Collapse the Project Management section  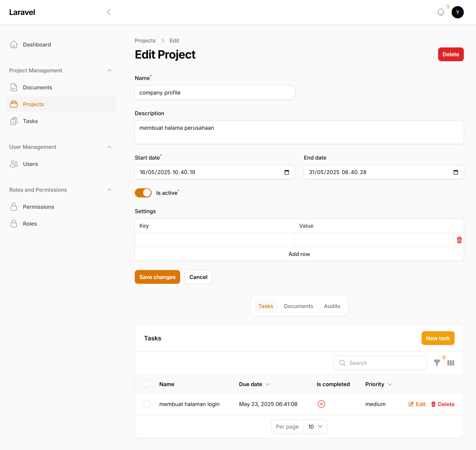110,70
